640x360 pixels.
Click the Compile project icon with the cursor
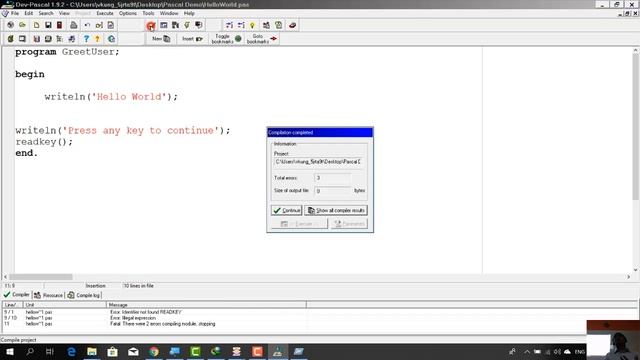[x=151, y=25]
